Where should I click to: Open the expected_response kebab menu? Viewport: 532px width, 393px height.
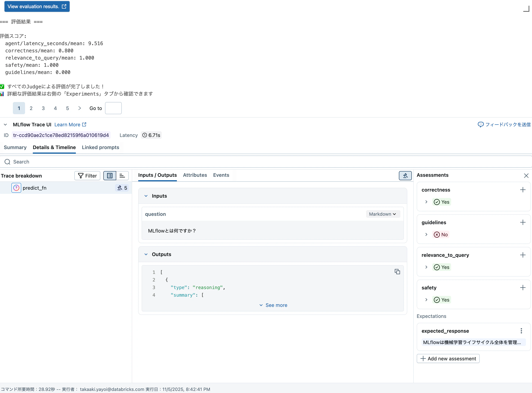(x=521, y=331)
